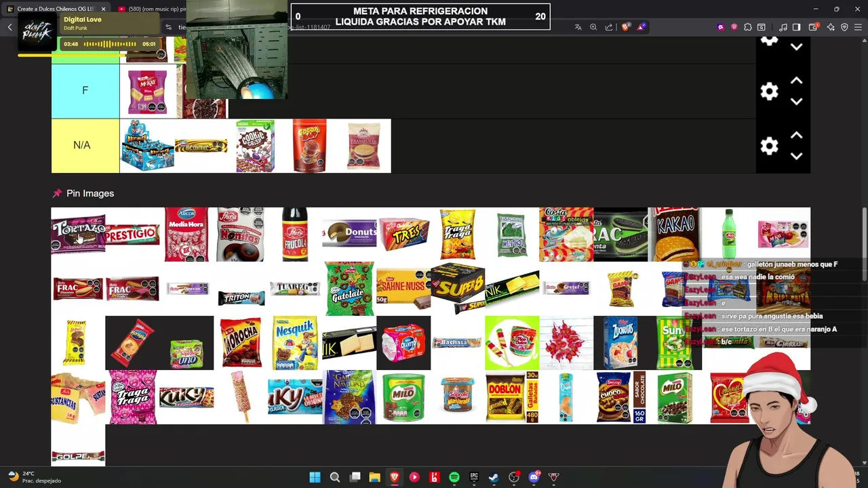This screenshot has height=488, width=868.
Task: Open settings gear for F tier
Action: (769, 91)
